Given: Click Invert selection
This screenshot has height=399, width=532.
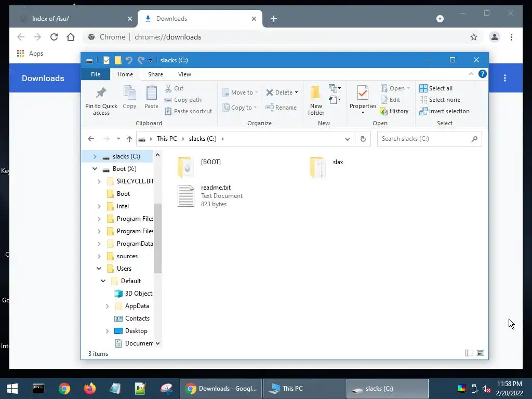Looking at the screenshot, I should point(445,111).
